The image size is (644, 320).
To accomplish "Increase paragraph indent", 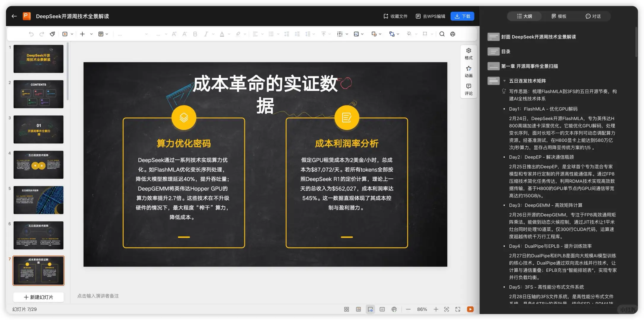I will tap(297, 34).
